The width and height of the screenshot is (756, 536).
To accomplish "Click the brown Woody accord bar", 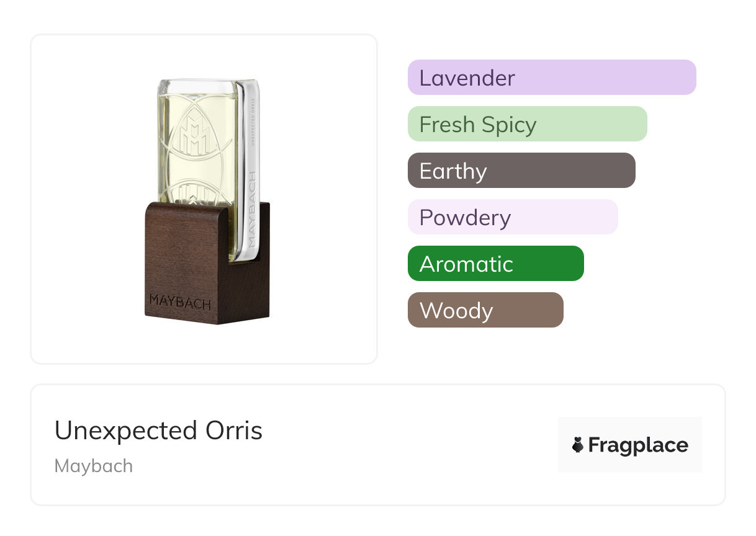I will click(x=485, y=310).
